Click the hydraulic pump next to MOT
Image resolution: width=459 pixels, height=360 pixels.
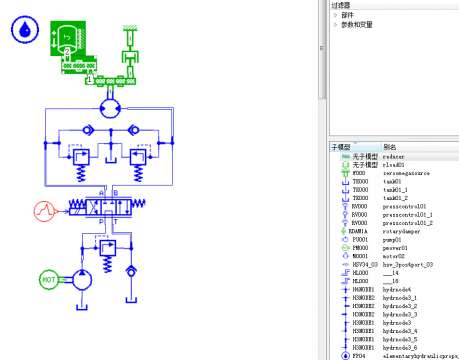point(82,279)
